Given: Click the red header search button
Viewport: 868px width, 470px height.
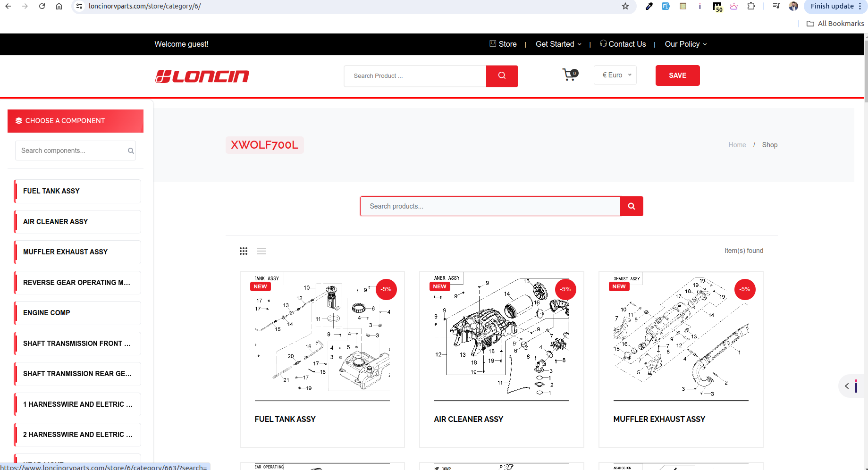Looking at the screenshot, I should pos(502,76).
